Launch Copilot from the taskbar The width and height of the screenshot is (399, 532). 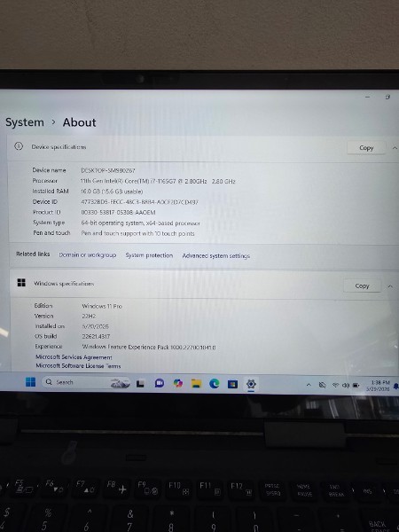[x=178, y=383]
